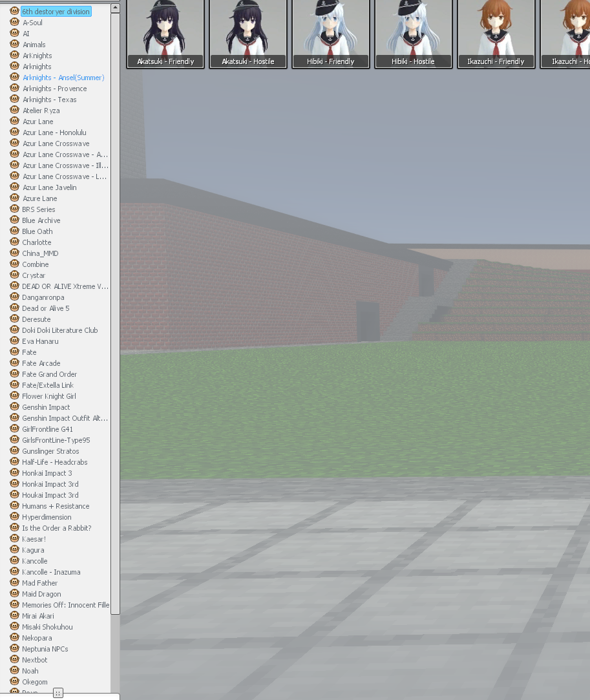Select the "China_MMD" category
The image size is (590, 700).
click(40, 253)
